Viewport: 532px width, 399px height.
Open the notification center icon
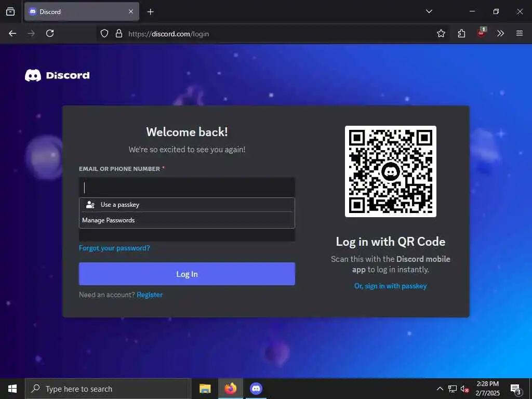pos(515,389)
